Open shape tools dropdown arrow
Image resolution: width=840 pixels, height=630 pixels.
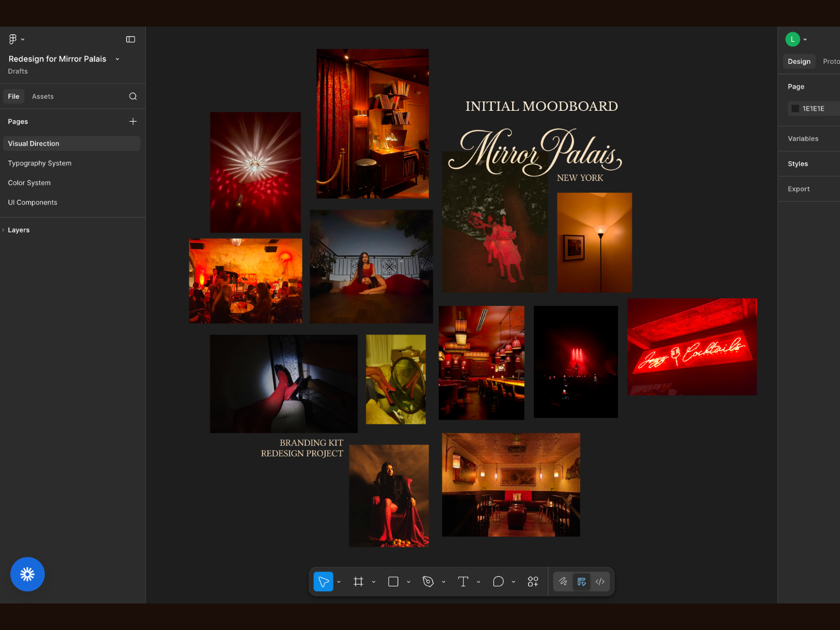click(408, 582)
